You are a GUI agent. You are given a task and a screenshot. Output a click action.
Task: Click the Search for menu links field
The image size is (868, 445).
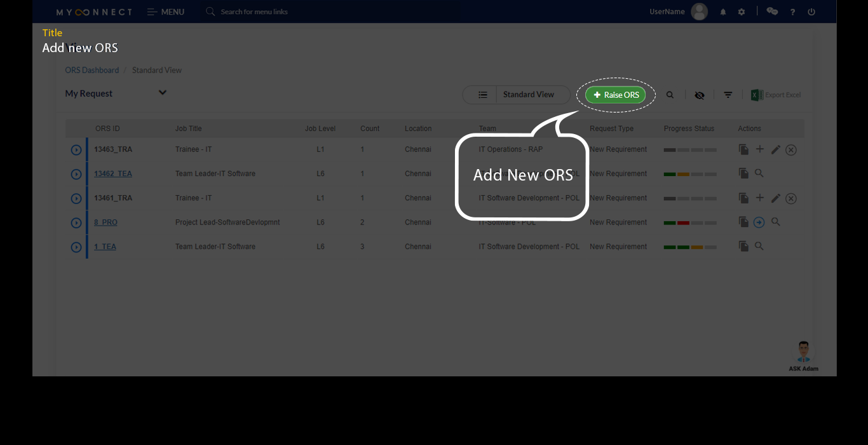click(x=254, y=12)
